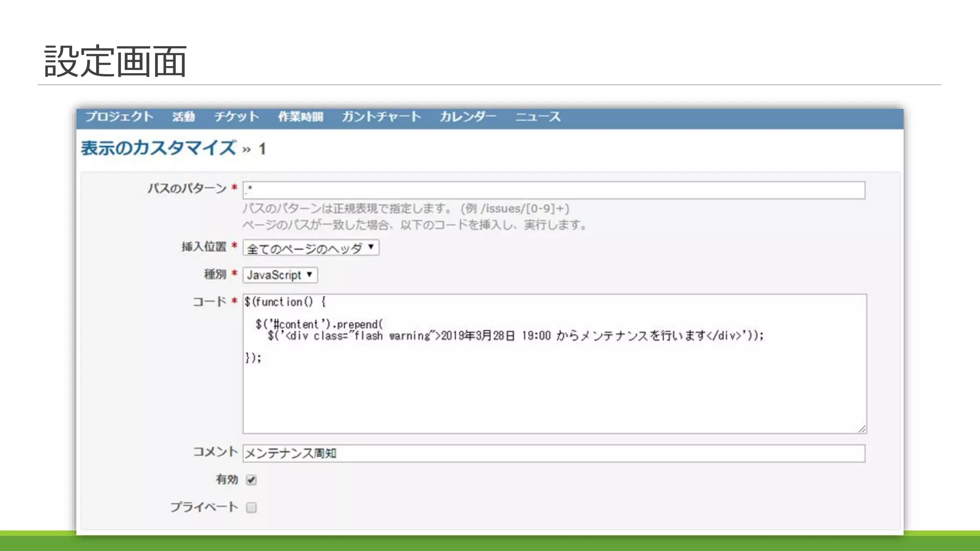
Task: Click the パスのパターン field label
Action: (187, 188)
